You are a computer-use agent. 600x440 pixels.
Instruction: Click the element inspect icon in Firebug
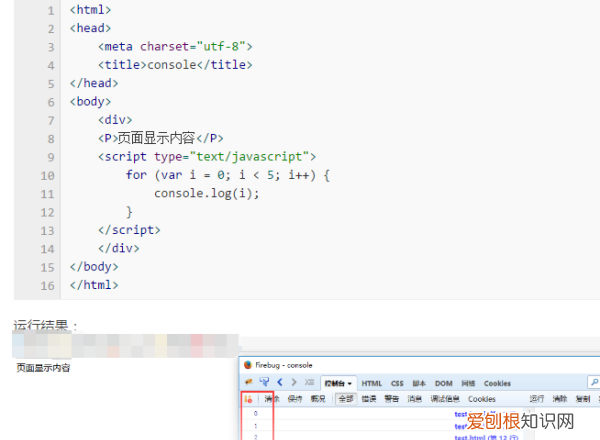[264, 382]
